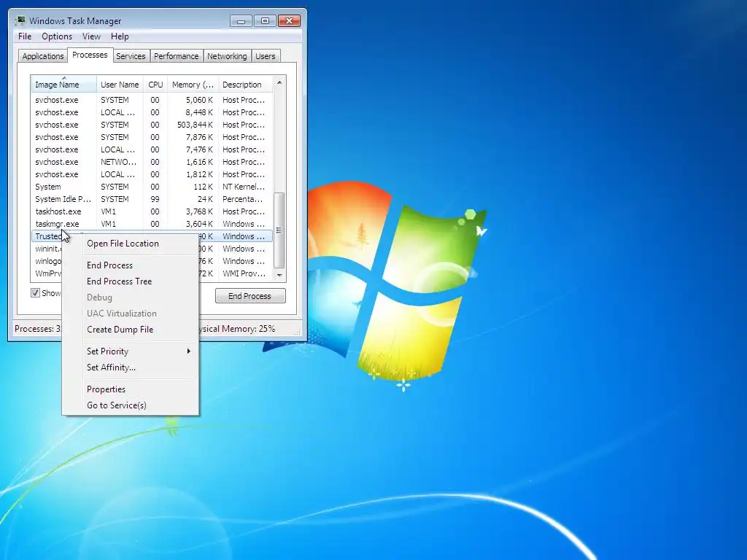Click the 7,476 K memory cell
This screenshot has width=747, height=560.
(199, 149)
